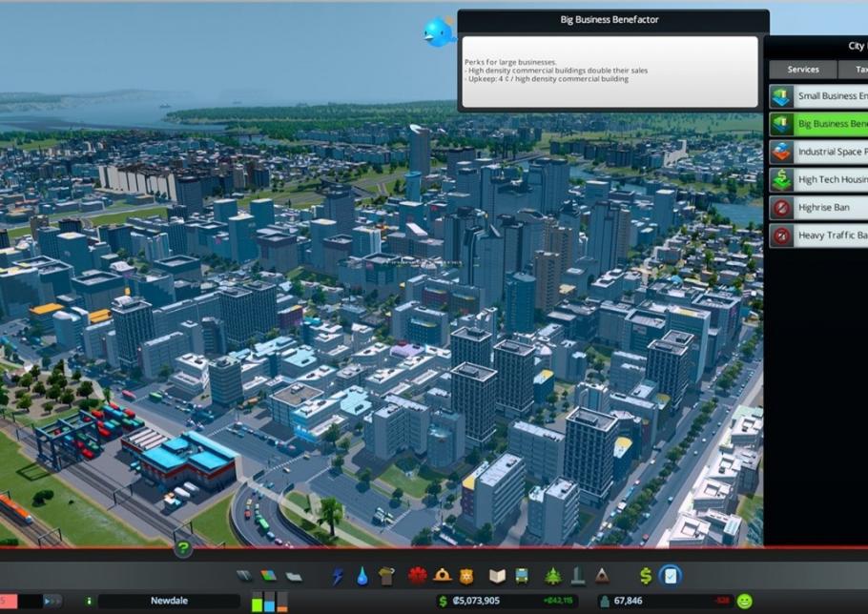
Task: Toggle the Policies panel checkmark icon
Action: (x=670, y=576)
